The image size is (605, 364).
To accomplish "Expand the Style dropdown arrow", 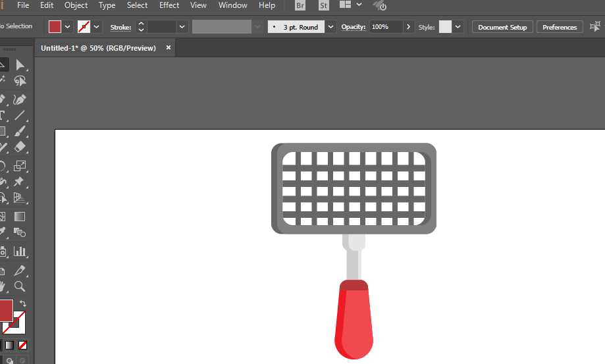I will 458,27.
